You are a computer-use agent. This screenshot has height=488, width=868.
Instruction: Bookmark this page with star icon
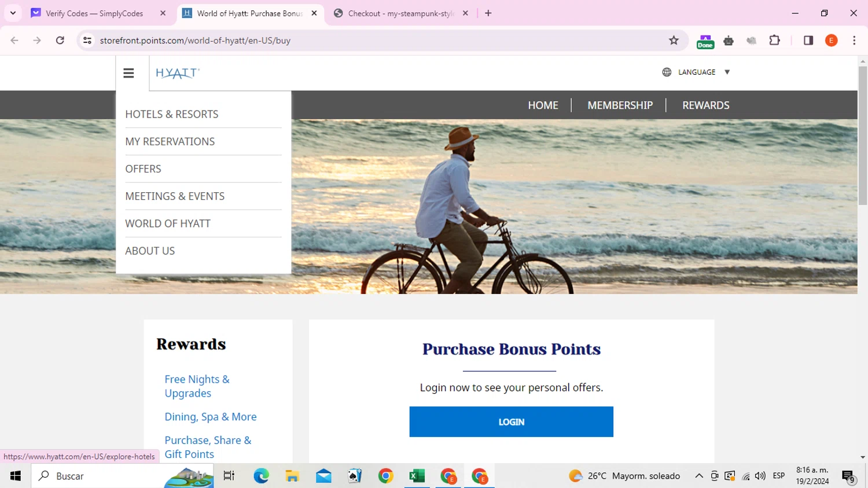tap(674, 41)
